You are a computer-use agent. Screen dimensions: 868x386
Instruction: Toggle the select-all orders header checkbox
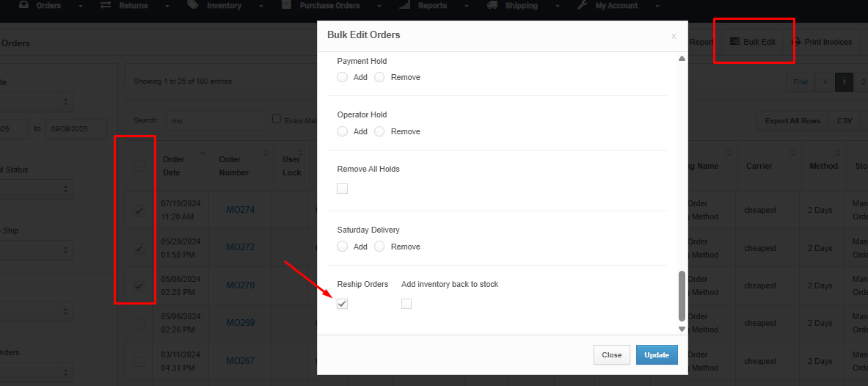(139, 166)
